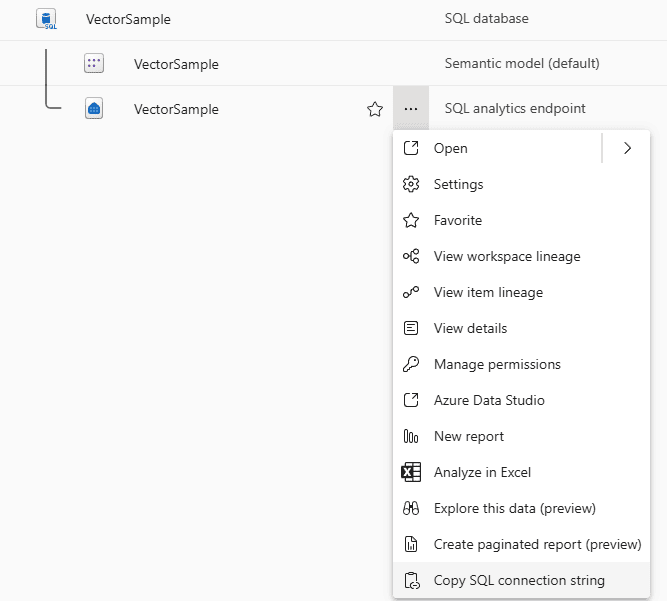Click the 'SQL database' type text
This screenshot has height=601, width=667.
pos(487,19)
